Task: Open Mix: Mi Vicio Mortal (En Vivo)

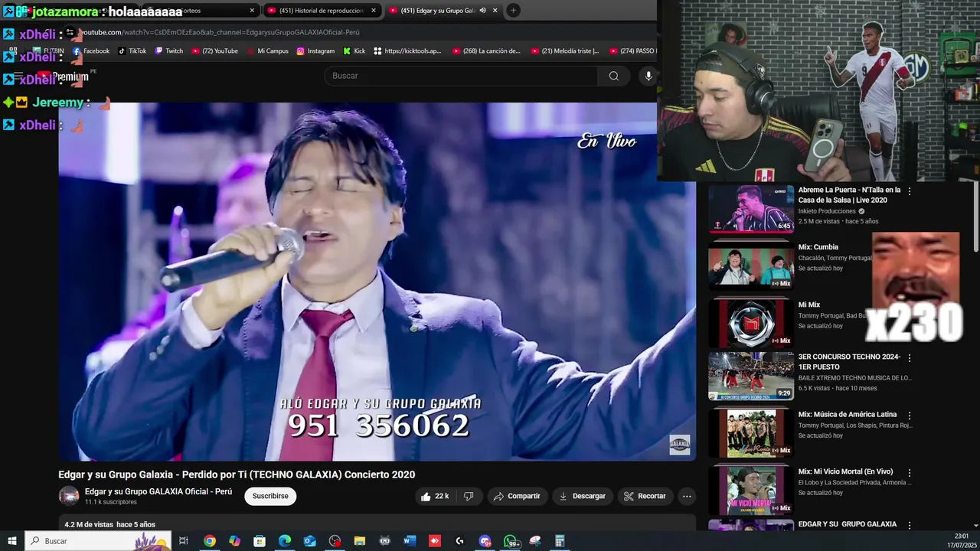Action: pyautogui.click(x=845, y=472)
